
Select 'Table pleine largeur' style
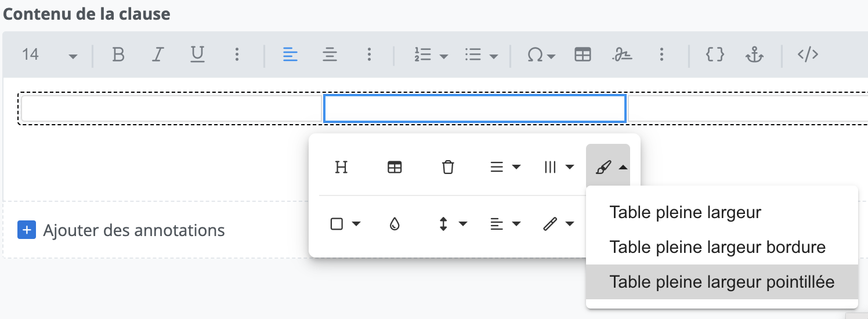click(685, 212)
